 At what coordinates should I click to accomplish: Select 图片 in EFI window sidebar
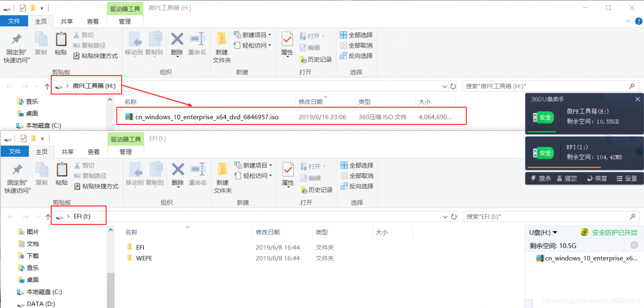point(28,232)
